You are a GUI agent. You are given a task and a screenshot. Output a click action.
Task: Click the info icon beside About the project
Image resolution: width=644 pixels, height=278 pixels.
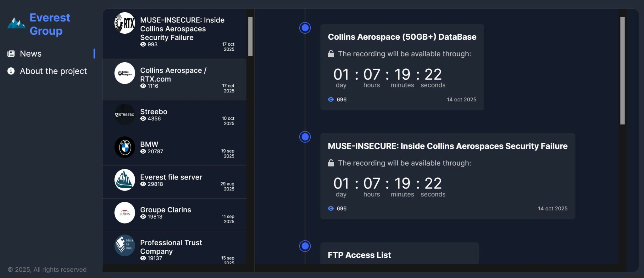pos(11,71)
